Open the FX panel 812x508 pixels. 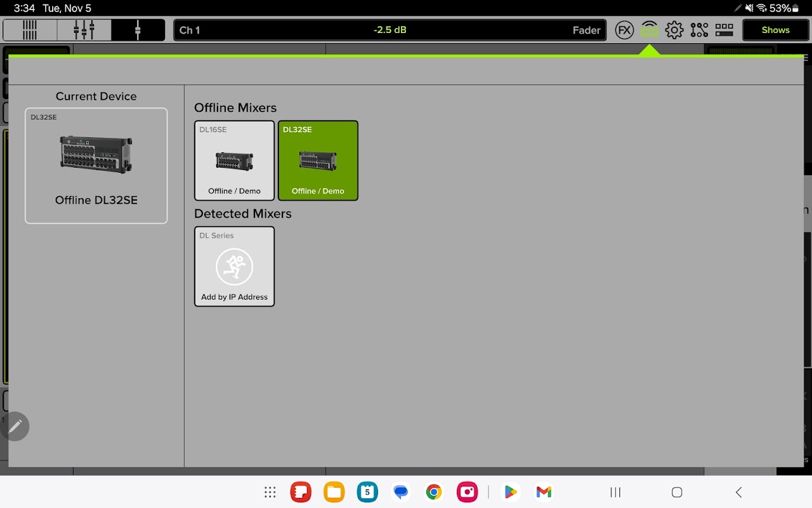(624, 30)
